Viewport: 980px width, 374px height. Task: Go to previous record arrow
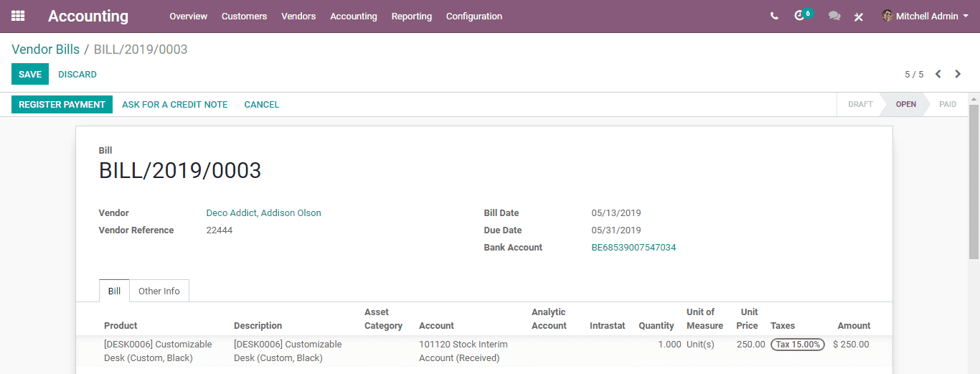click(938, 74)
